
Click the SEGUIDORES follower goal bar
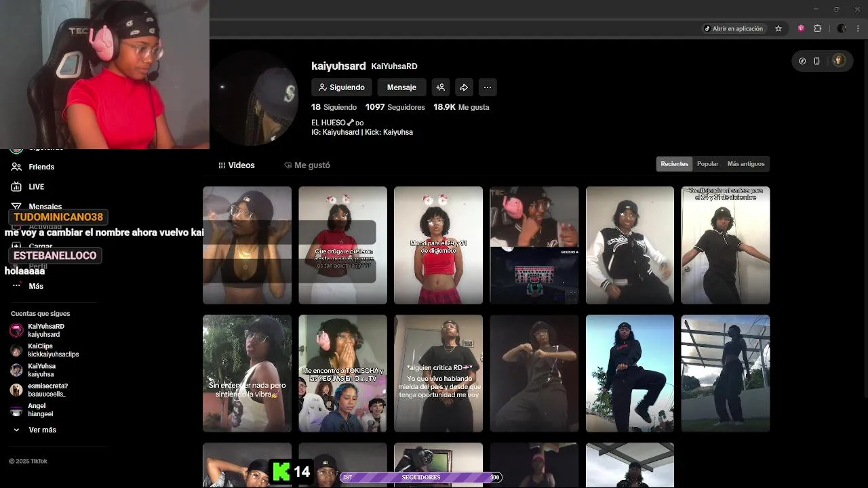421,477
